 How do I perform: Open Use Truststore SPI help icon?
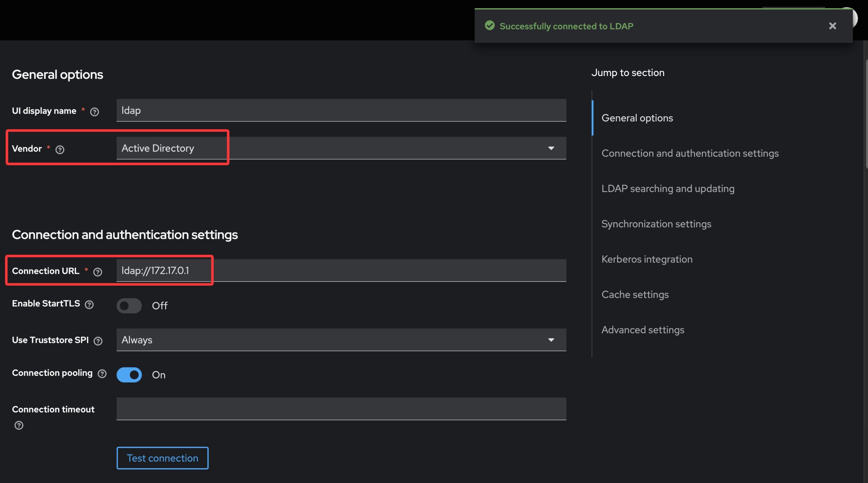point(98,341)
